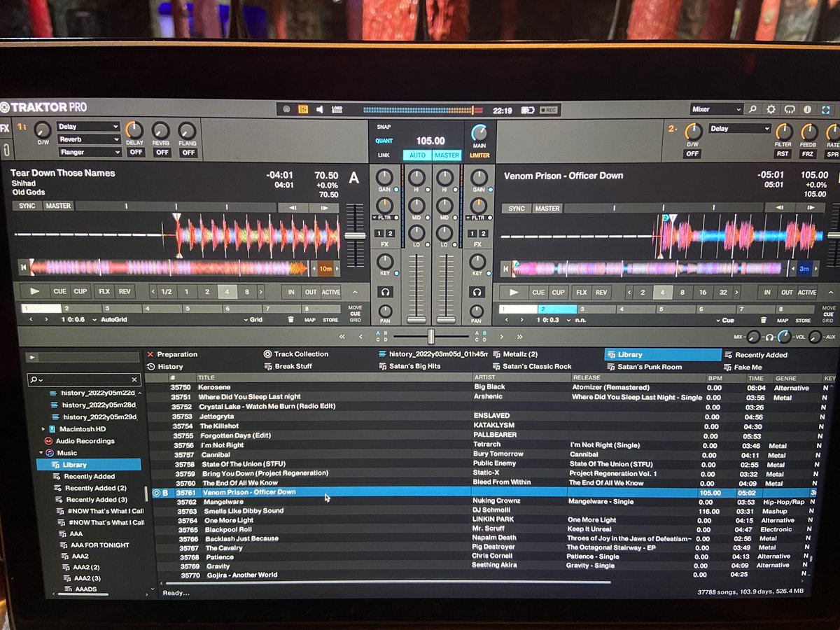Toggle QUANT quantize mode
840x630 pixels.
(384, 141)
